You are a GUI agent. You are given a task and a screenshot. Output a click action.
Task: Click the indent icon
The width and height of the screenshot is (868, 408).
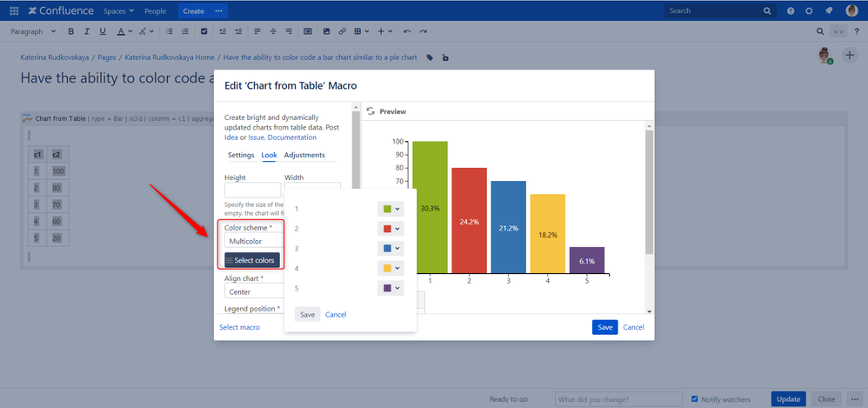tap(238, 31)
